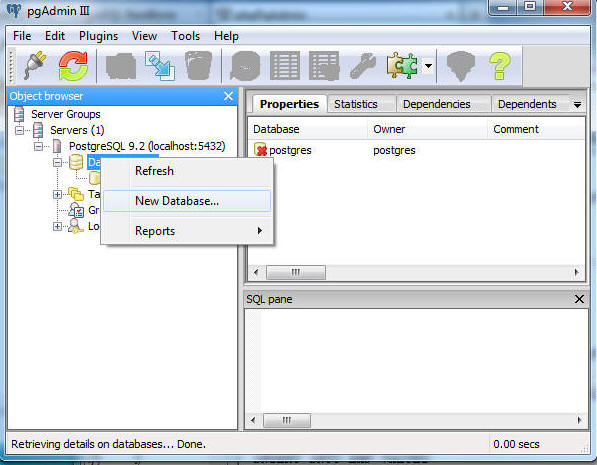The image size is (597, 465).
Task: Sort by the Comment column header
Action: click(x=536, y=129)
